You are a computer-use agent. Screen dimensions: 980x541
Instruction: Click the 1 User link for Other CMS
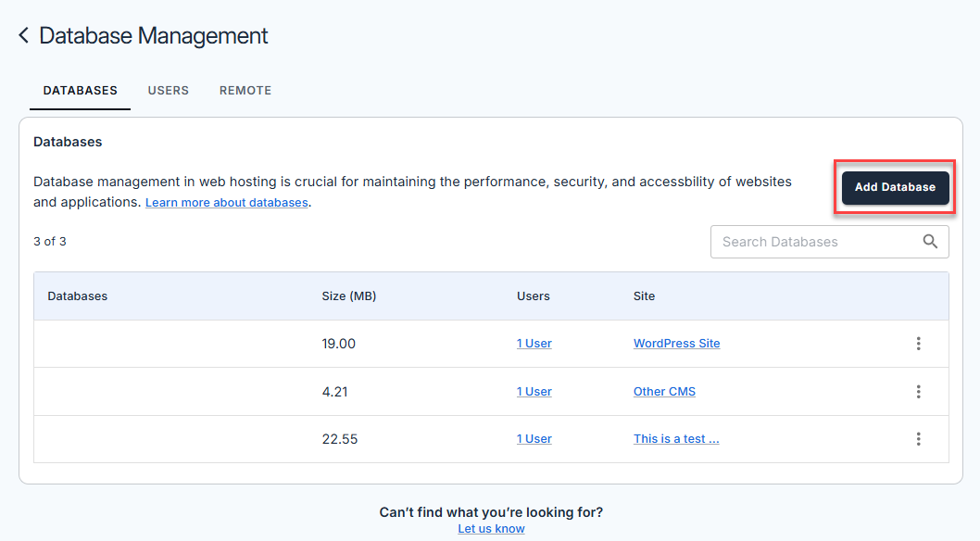534,391
